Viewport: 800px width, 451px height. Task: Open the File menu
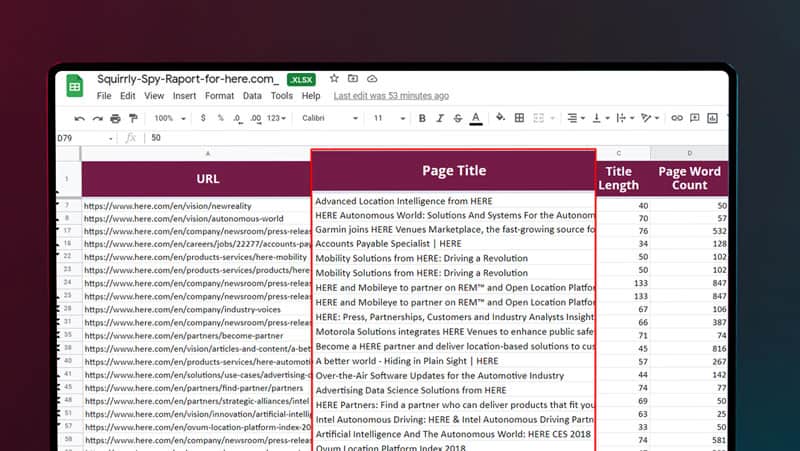click(x=104, y=96)
